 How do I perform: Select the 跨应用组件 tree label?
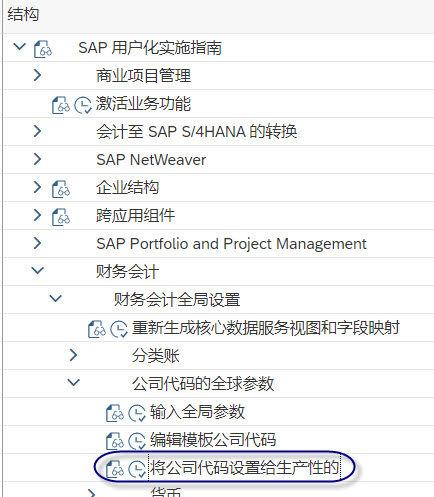135,216
